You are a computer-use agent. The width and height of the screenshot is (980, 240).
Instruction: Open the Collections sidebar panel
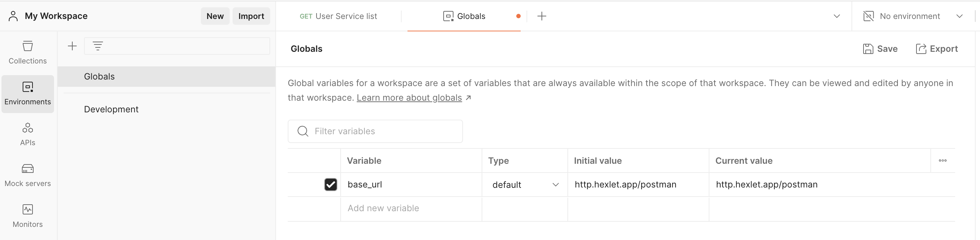27,53
